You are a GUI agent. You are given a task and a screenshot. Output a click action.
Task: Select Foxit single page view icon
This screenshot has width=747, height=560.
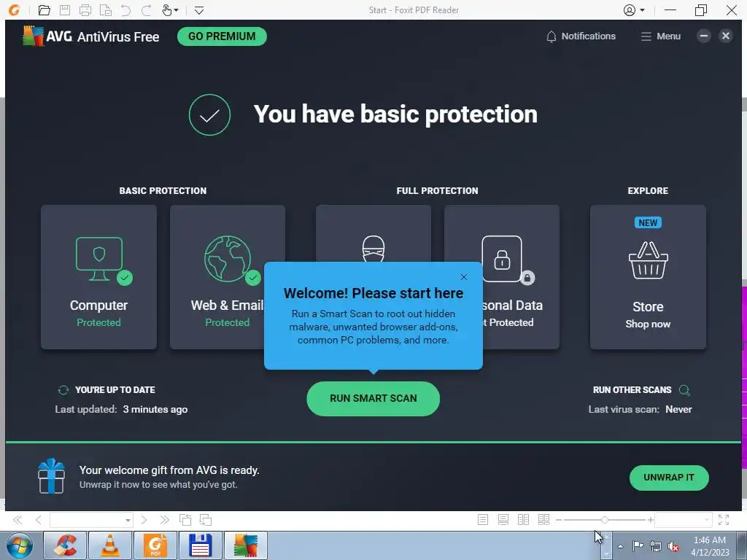[483, 520]
